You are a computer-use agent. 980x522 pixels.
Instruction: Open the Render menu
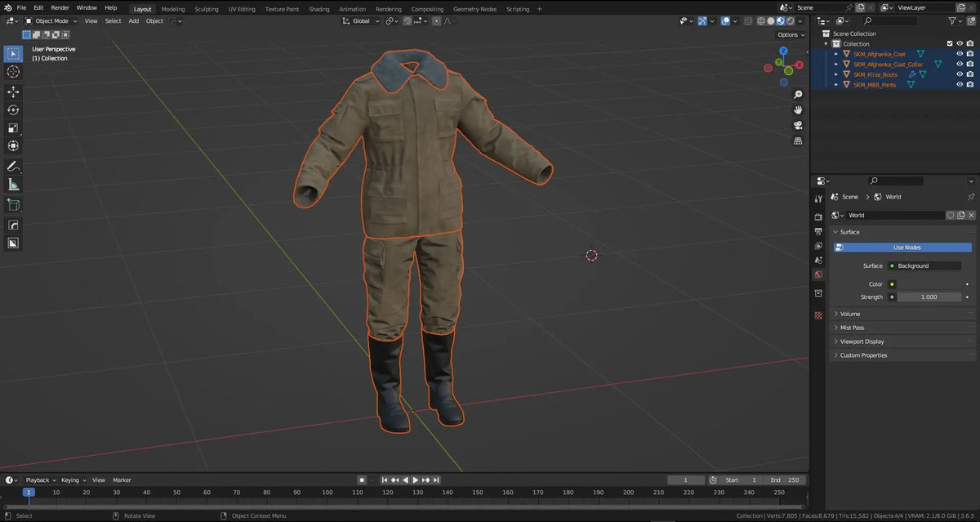click(x=60, y=8)
